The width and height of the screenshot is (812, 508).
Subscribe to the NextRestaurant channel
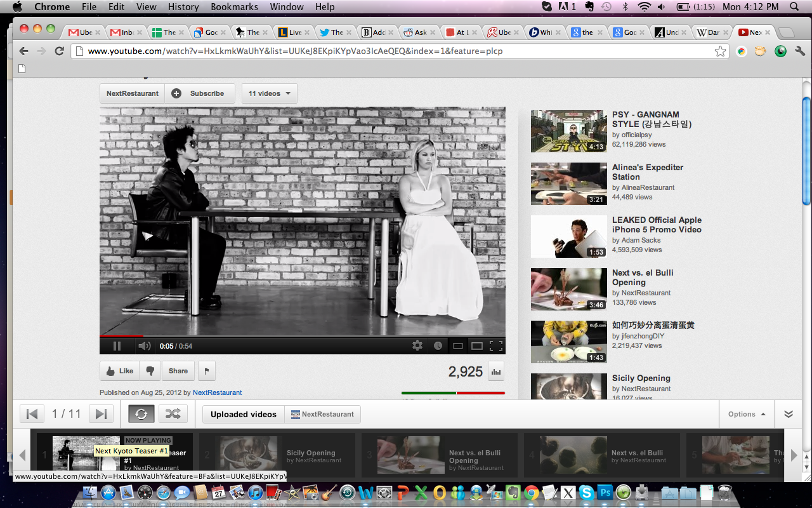pyautogui.click(x=199, y=93)
